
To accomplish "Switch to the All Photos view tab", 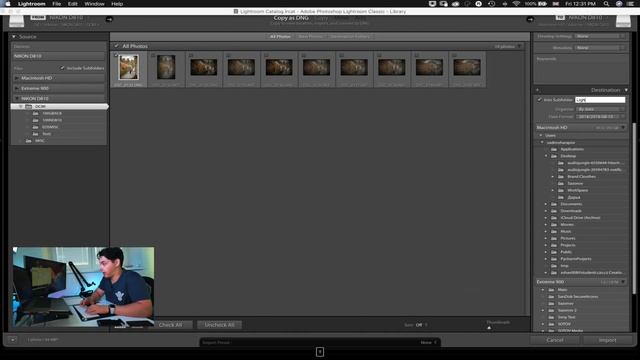I will click(x=280, y=36).
